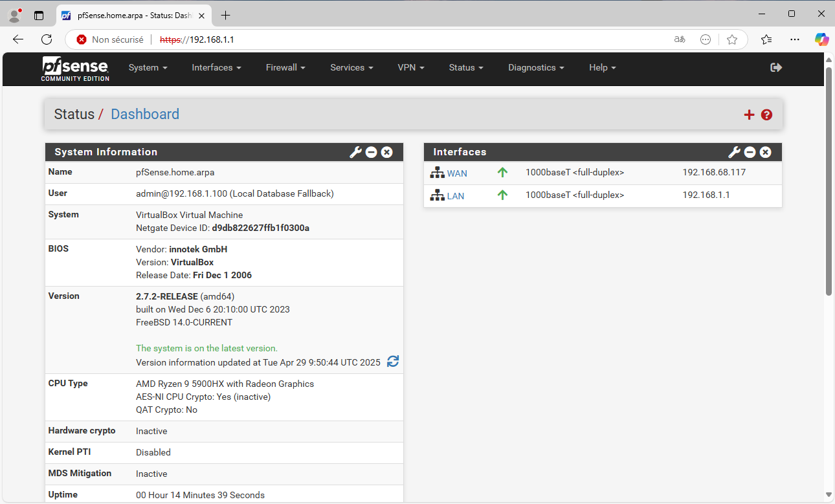
Task: Close the pfSense browser tab
Action: [202, 15]
